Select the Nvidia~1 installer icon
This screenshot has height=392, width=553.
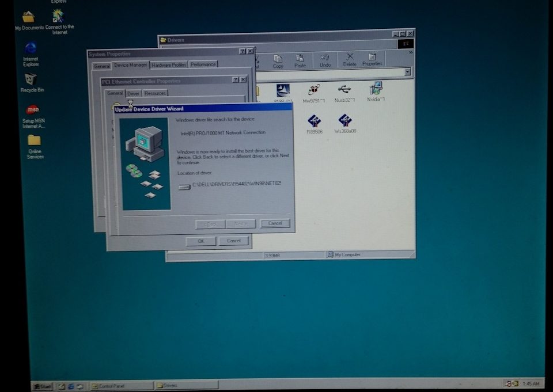[376, 92]
